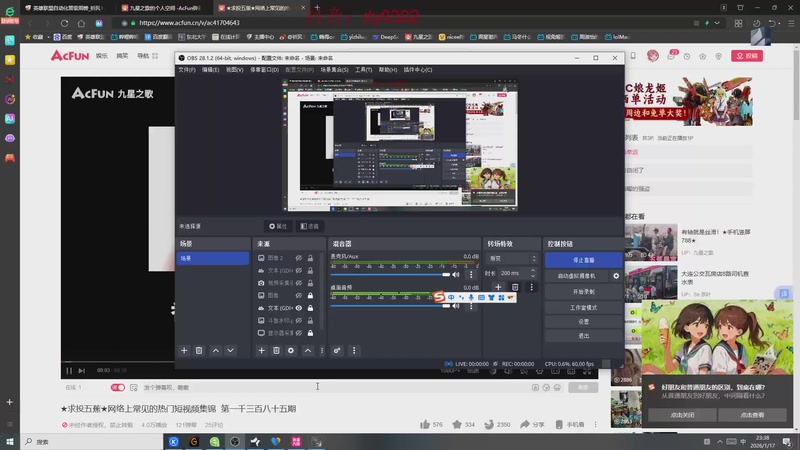
Task: Click 开始录制 to start recording
Action: 584,291
